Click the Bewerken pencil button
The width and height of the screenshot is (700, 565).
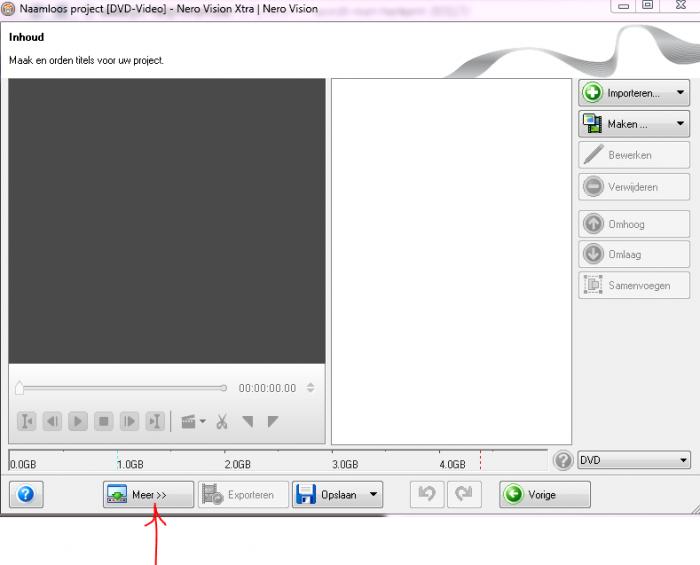(x=633, y=155)
